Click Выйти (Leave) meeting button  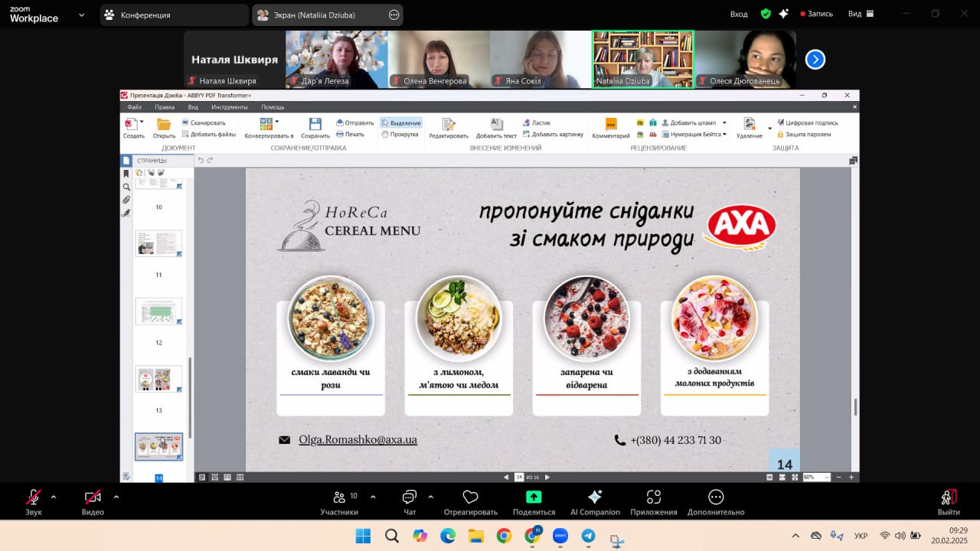pos(949,502)
